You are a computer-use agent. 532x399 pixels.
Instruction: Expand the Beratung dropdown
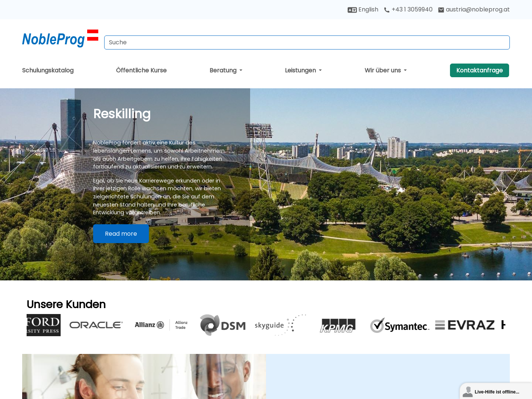click(x=226, y=70)
